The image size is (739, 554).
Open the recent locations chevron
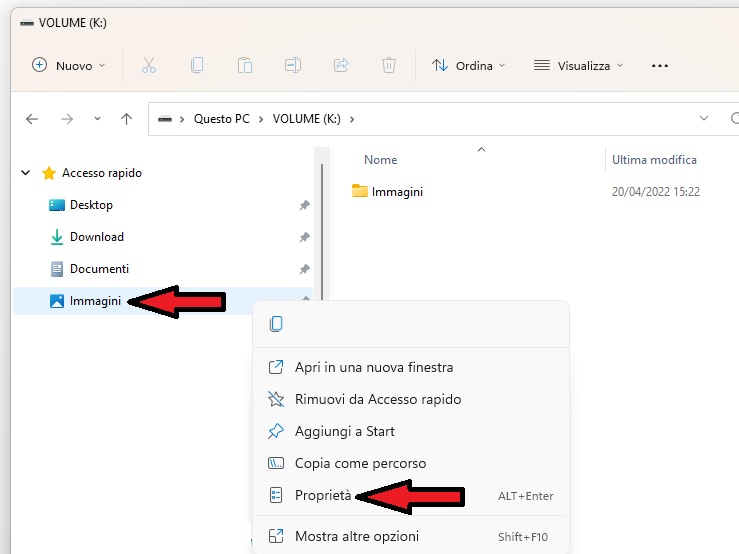click(97, 119)
